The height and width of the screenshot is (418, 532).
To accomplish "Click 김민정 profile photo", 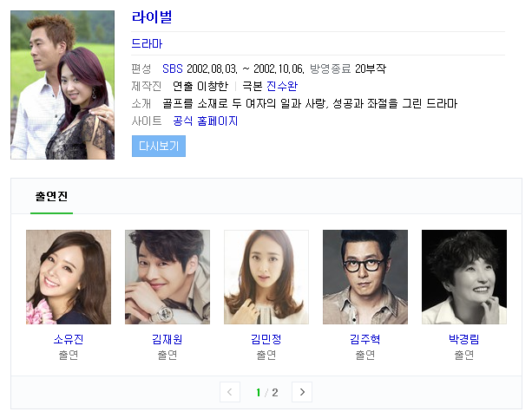I will [266, 277].
